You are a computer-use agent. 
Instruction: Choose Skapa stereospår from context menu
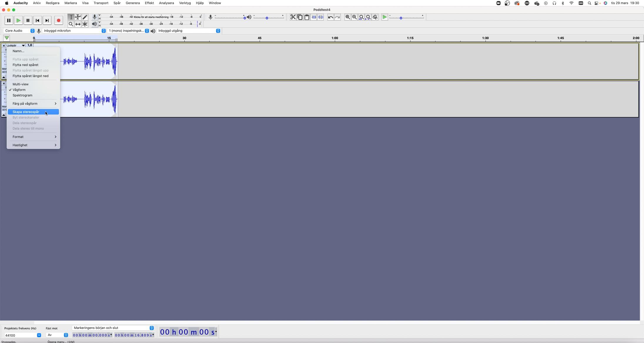[x=26, y=112]
